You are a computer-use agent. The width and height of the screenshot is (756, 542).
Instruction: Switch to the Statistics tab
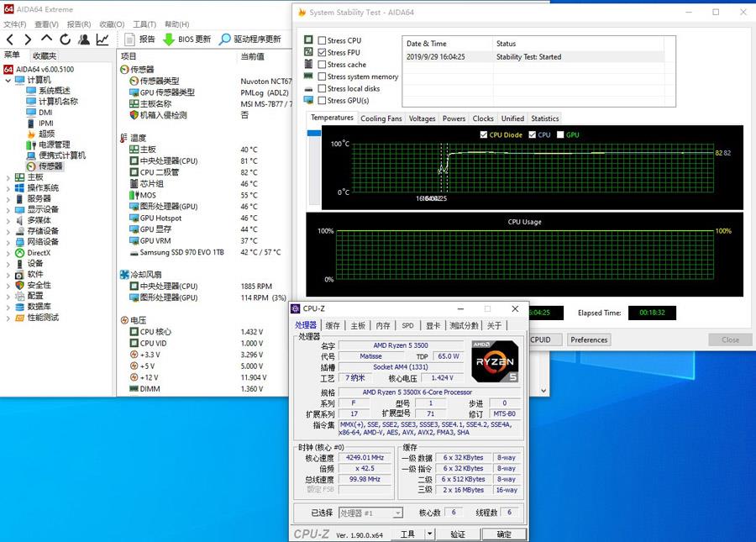545,118
